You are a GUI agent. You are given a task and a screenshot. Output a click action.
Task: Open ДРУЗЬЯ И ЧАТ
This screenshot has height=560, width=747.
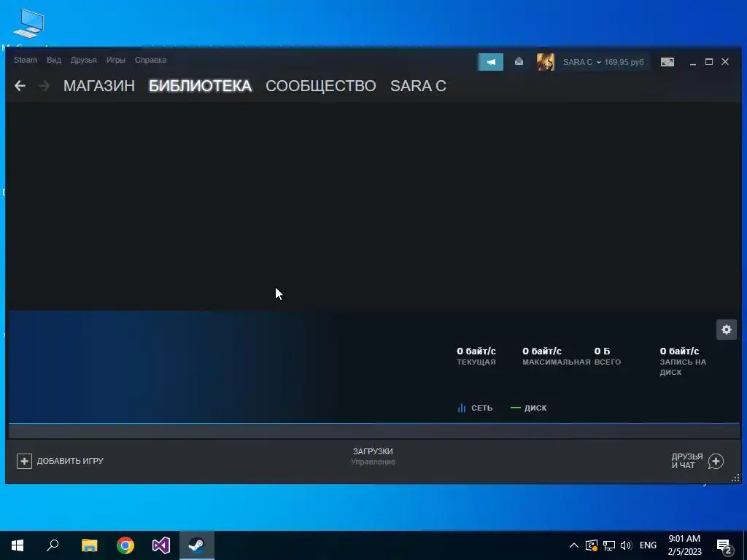(687, 461)
